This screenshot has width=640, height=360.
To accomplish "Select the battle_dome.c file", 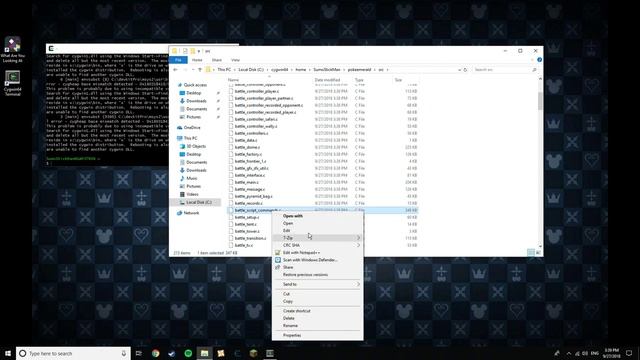I will (x=247, y=147).
